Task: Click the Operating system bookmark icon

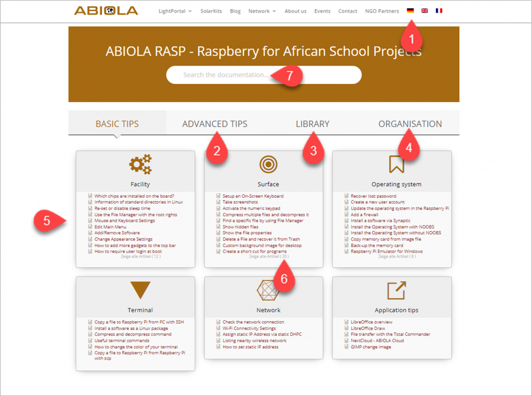Action: [396, 165]
